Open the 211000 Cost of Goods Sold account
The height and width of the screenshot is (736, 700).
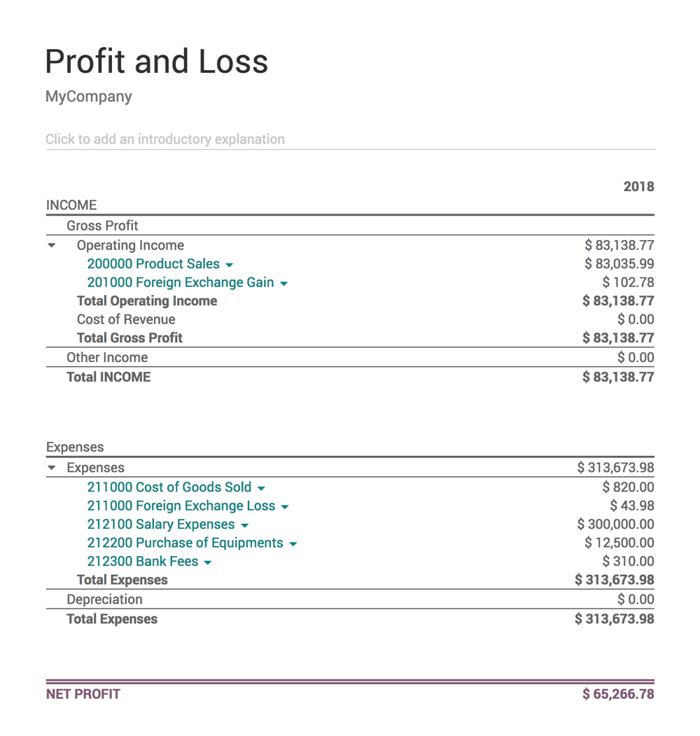point(169,487)
